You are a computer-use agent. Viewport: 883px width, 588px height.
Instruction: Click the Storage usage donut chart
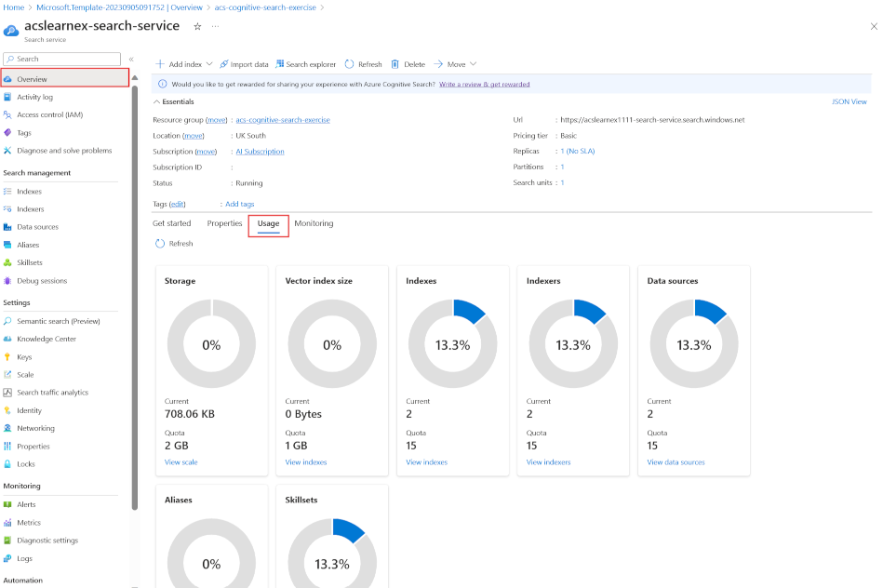point(211,343)
